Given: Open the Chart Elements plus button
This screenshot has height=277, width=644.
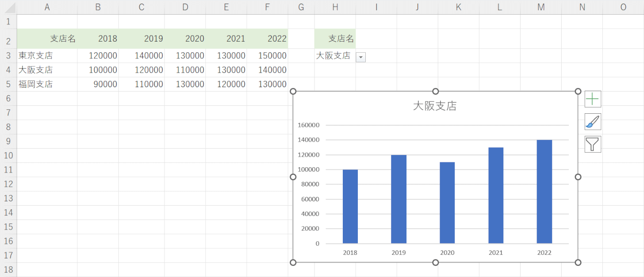Looking at the screenshot, I should [x=593, y=99].
